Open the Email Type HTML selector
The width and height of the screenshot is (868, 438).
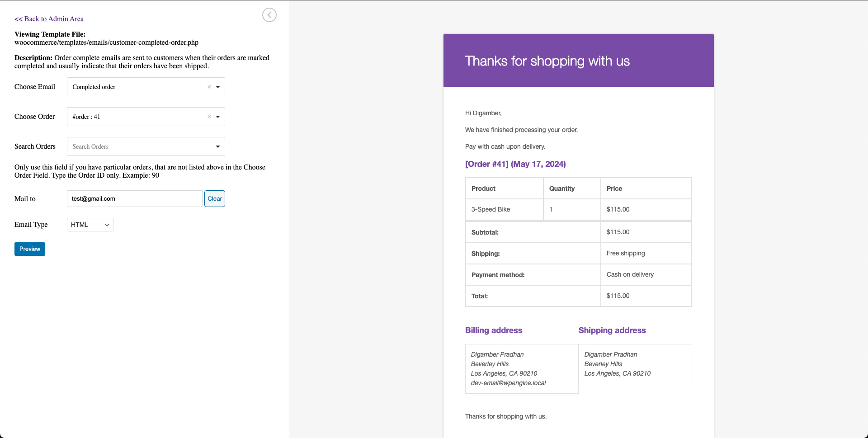pyautogui.click(x=90, y=225)
